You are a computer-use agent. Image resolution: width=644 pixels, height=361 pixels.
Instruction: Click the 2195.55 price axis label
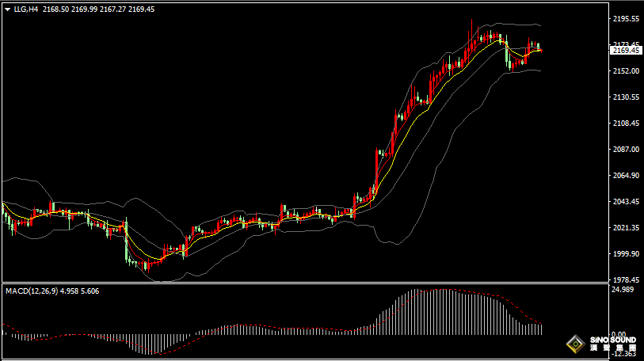[x=626, y=18]
